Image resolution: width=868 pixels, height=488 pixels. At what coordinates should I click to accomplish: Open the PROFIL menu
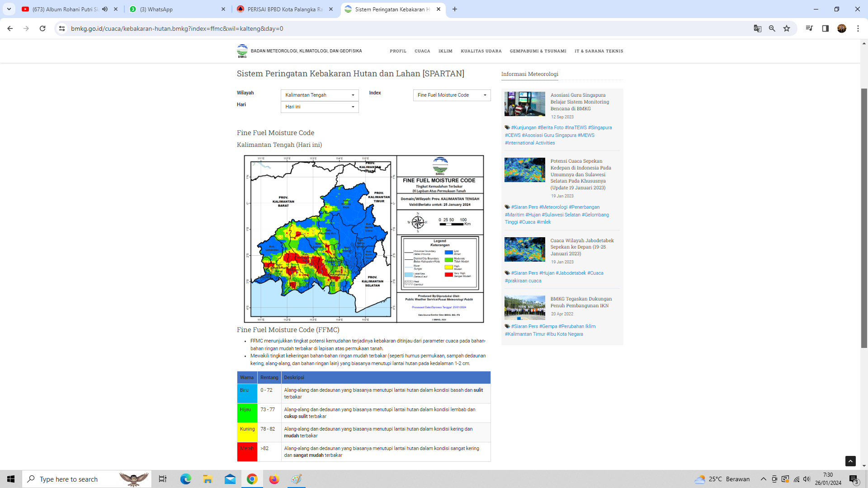tap(398, 51)
